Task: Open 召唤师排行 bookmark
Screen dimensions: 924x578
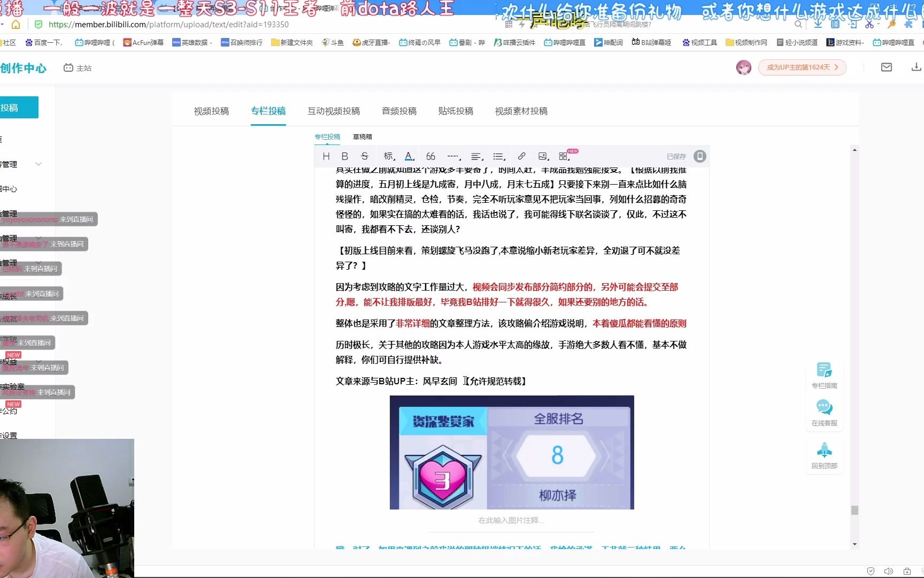Action: (242, 42)
